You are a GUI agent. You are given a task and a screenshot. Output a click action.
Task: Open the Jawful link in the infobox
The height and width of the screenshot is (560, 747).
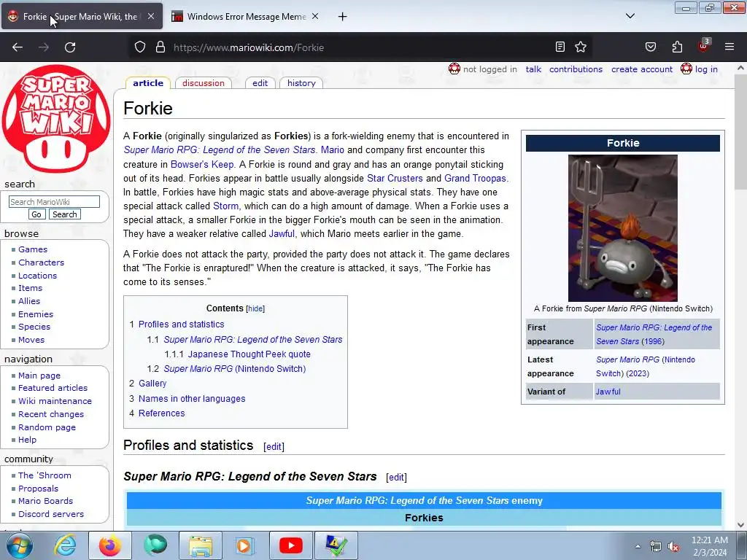608,392
